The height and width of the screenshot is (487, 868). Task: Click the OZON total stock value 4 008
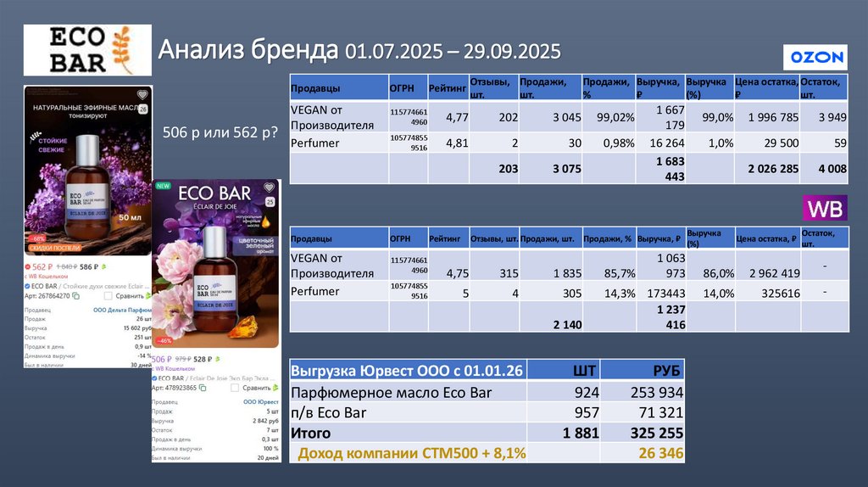coord(832,169)
